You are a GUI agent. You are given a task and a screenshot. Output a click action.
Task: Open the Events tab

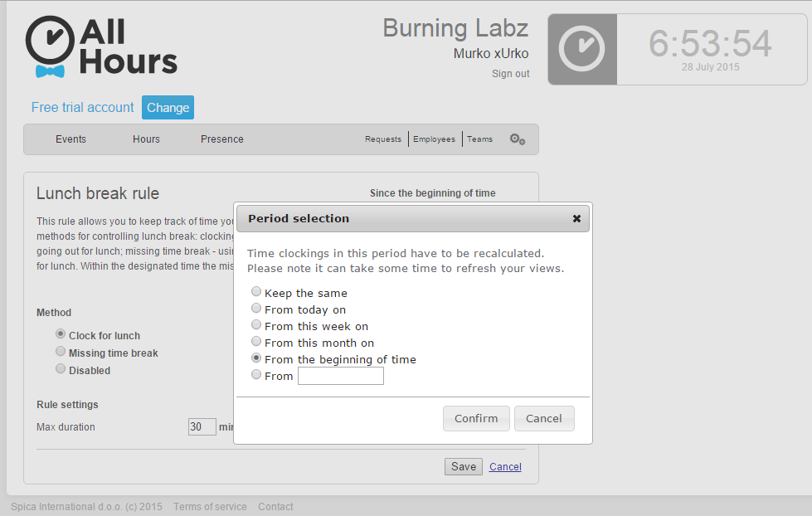[x=71, y=139]
